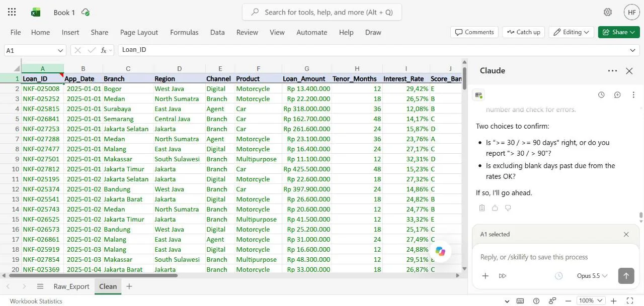Image resolution: width=644 pixels, height=306 pixels.
Task: Open the green Share dropdown button
Action: (619, 32)
